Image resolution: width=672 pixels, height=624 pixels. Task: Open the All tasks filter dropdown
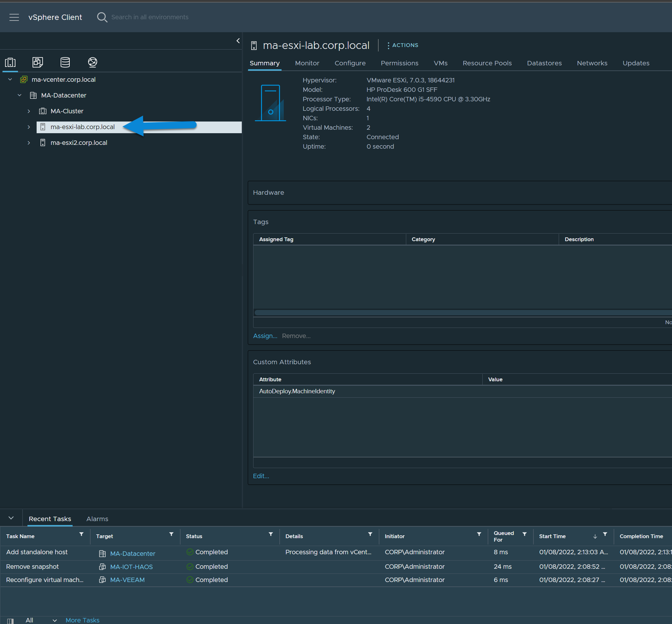(x=41, y=620)
